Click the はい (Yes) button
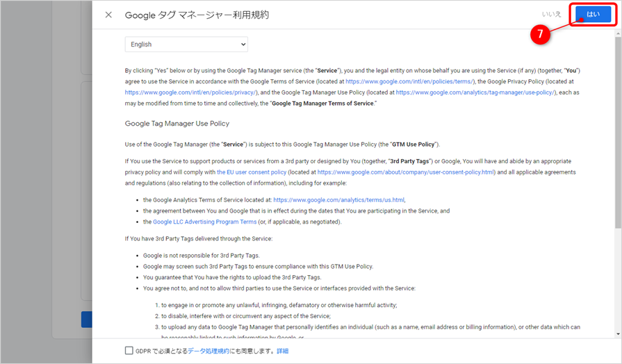Screen dimensions: 622x364 (x=593, y=15)
